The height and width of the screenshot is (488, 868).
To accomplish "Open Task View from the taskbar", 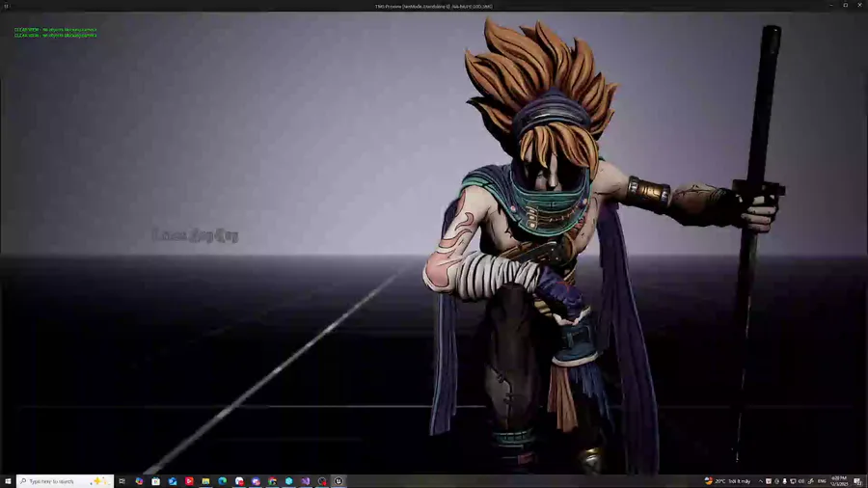I will (122, 481).
